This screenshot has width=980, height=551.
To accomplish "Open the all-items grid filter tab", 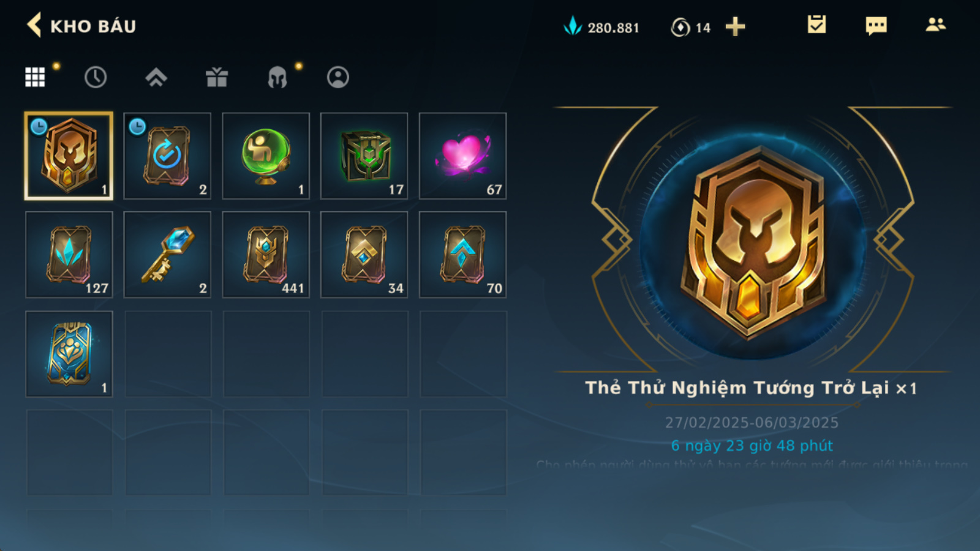I will 35,77.
